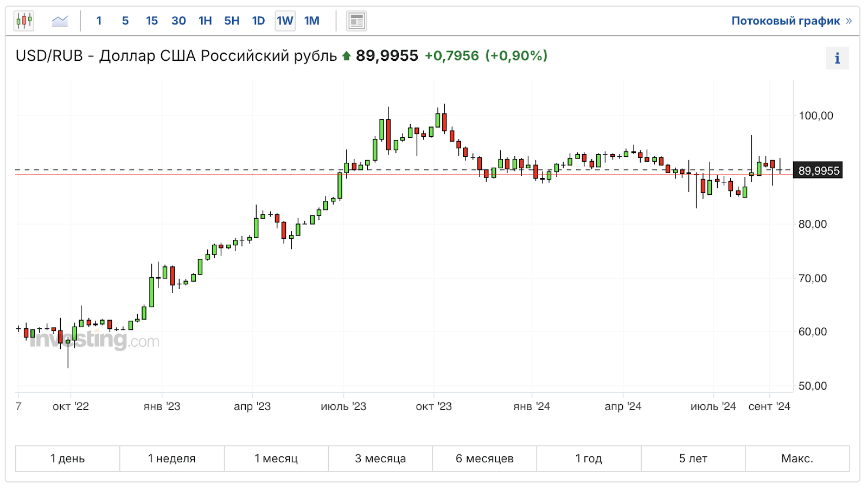
Task: Click the 89,9955 current price label on axis
Action: point(818,171)
